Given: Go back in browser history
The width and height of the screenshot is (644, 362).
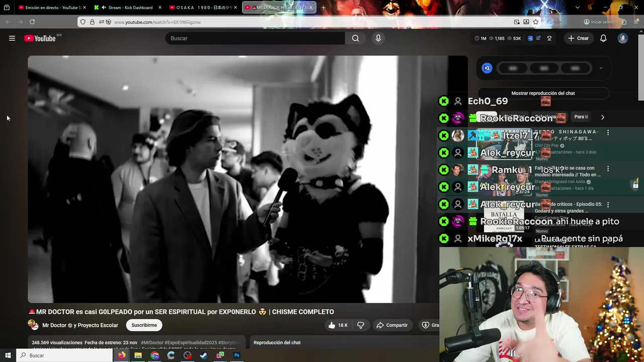Looking at the screenshot, I should [8, 22].
